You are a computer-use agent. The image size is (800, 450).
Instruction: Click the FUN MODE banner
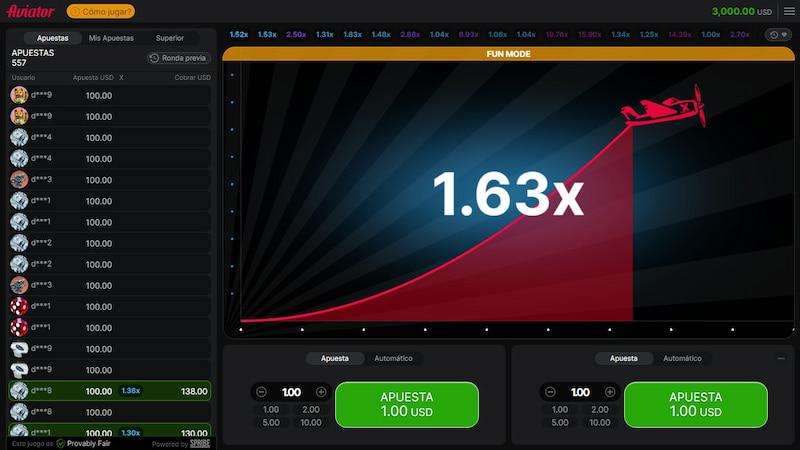pos(509,54)
